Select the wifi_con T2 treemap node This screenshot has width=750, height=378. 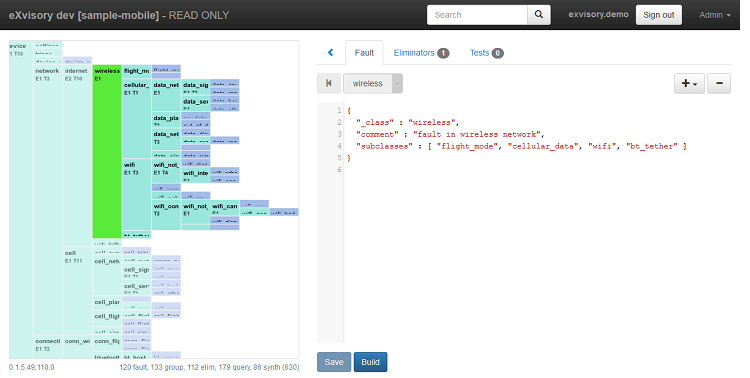coord(166,215)
